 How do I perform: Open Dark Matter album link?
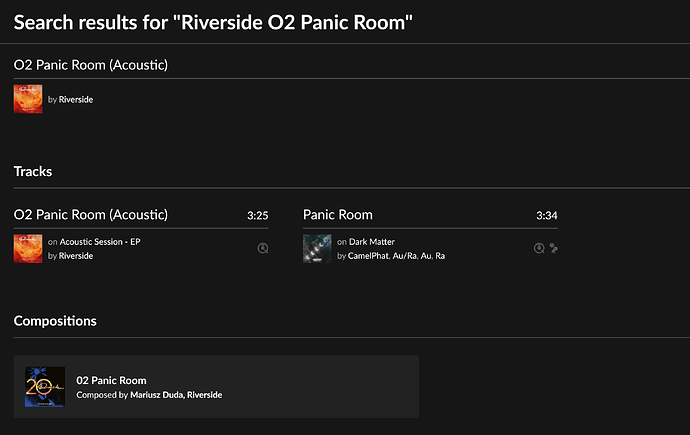click(372, 241)
